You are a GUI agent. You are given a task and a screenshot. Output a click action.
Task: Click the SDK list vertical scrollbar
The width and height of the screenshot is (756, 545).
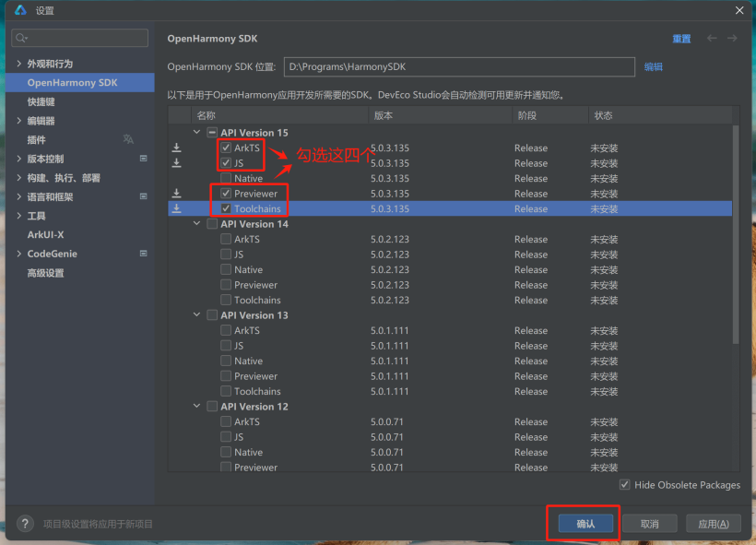point(735,231)
